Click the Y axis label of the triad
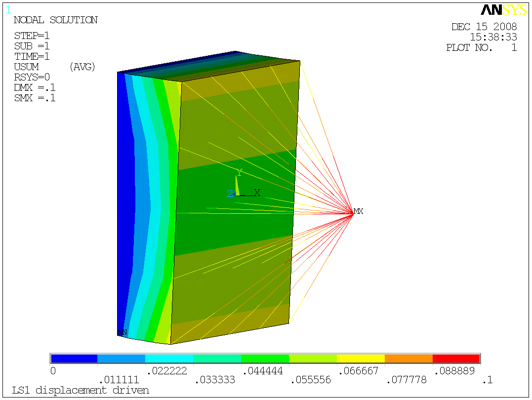Screen dimensions: 532x400 (x=240, y=173)
